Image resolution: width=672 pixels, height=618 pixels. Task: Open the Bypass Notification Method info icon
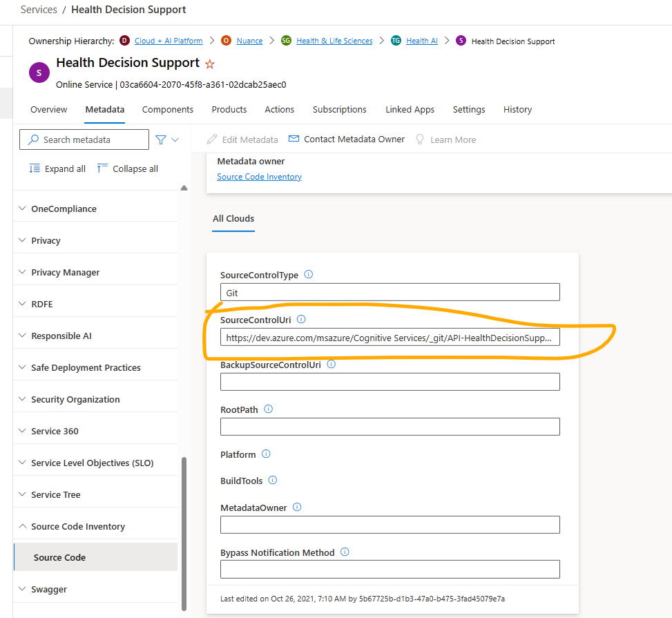(343, 552)
